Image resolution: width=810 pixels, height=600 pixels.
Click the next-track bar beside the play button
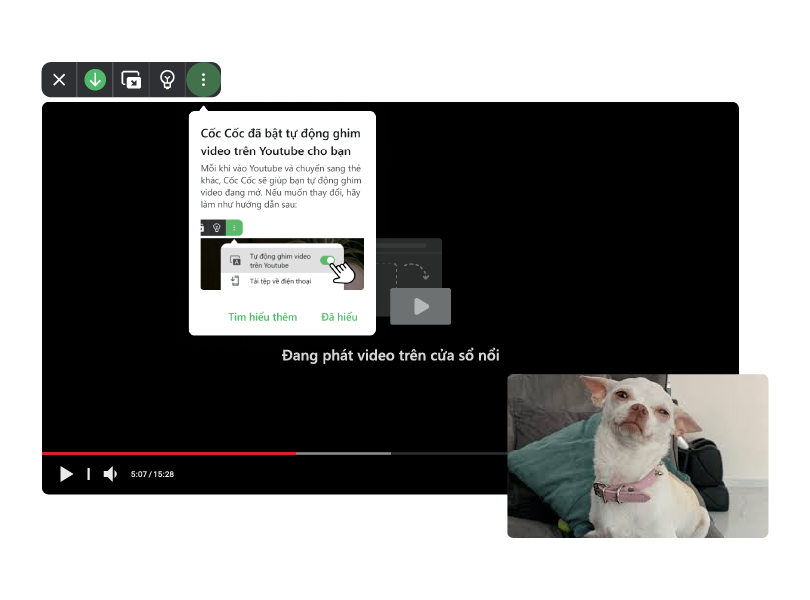(88, 474)
